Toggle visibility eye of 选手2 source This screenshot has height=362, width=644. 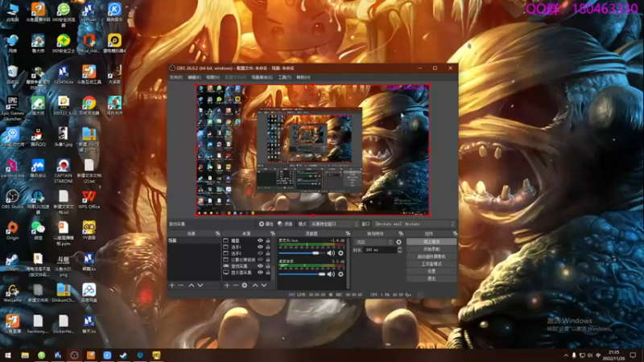(260, 253)
